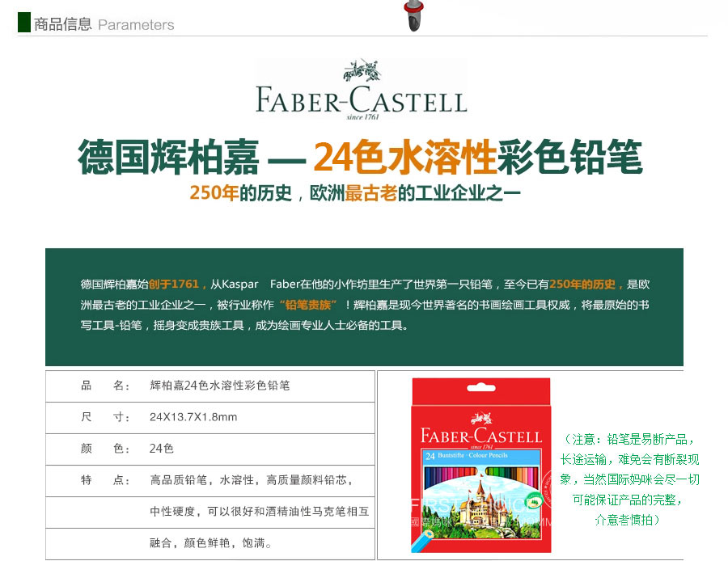
Task: Click the 品名 label cell
Action: point(105,386)
